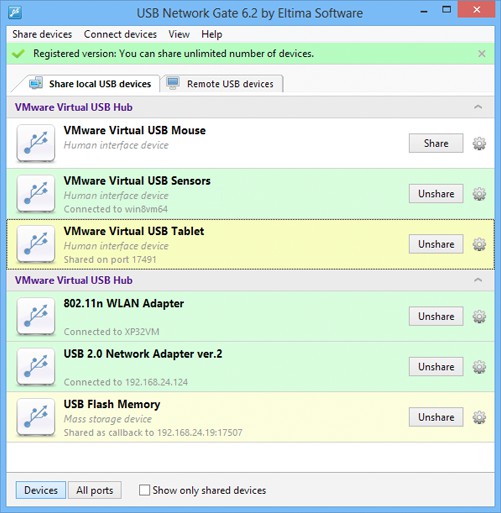Collapse the first VMware Virtual USB Hub group
Screen dimensions: 501x513
pyautogui.click(x=478, y=107)
